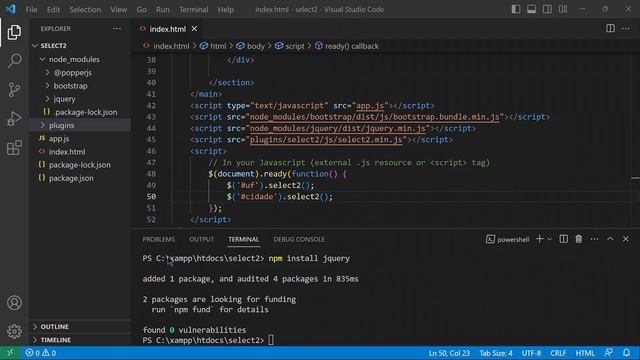
Task: Open the View menu
Action: coord(118,9)
